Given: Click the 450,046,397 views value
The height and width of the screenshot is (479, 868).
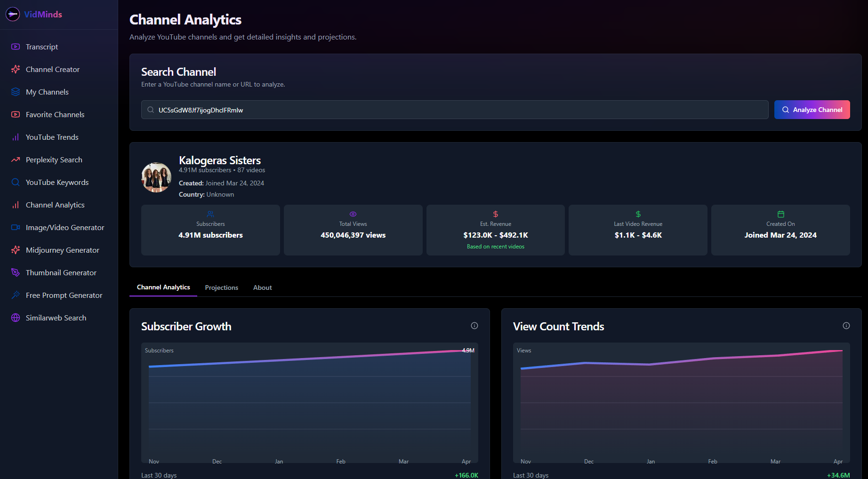Looking at the screenshot, I should pos(353,235).
